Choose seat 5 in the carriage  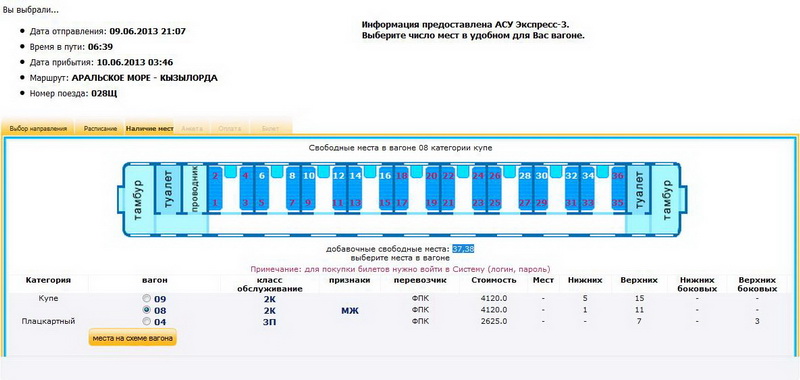[x=262, y=203]
